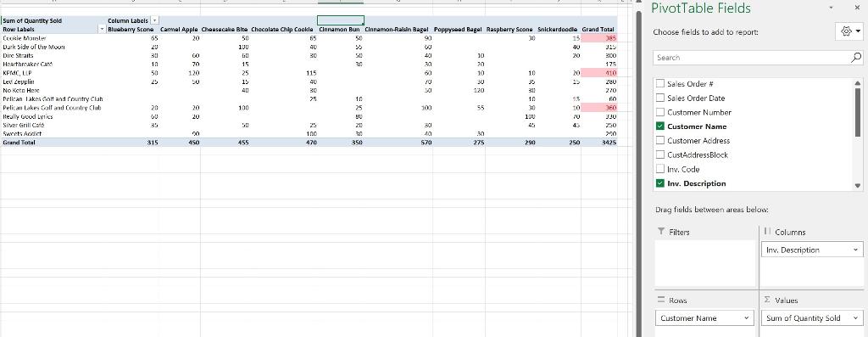The width and height of the screenshot is (868, 337).
Task: Click the field list scrollbar down arrow
Action: [x=858, y=186]
